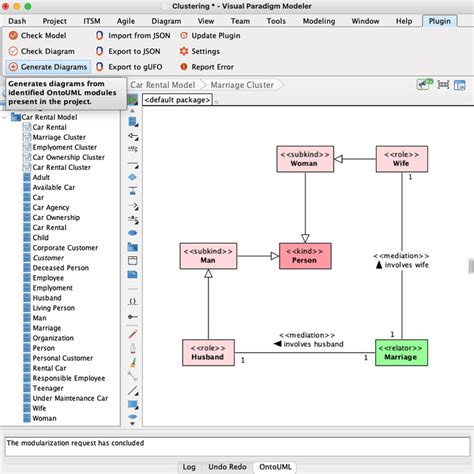The image size is (474, 474).
Task: Click the Update Plugin icon
Action: (184, 35)
